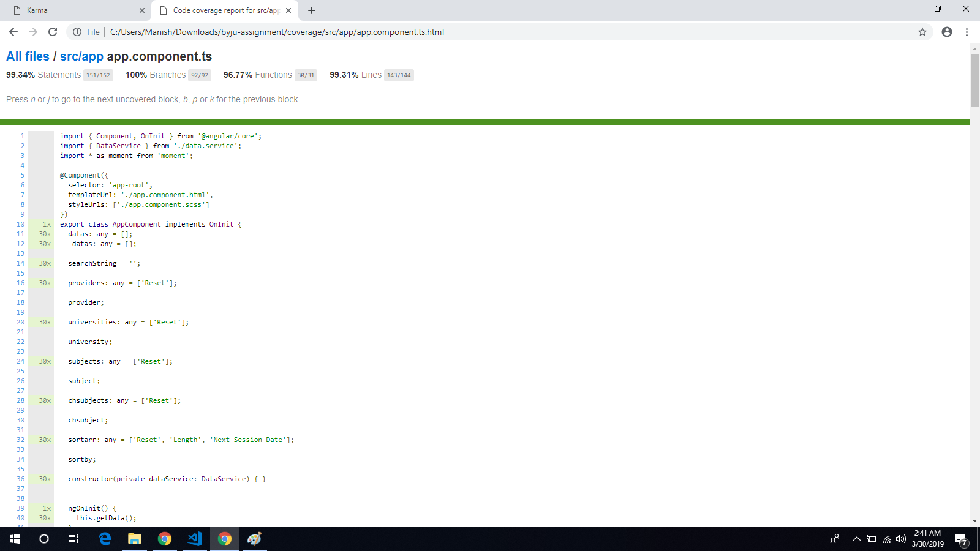980x551 pixels.
Task: Click the Statements 151/152 badge
Action: tap(98, 75)
